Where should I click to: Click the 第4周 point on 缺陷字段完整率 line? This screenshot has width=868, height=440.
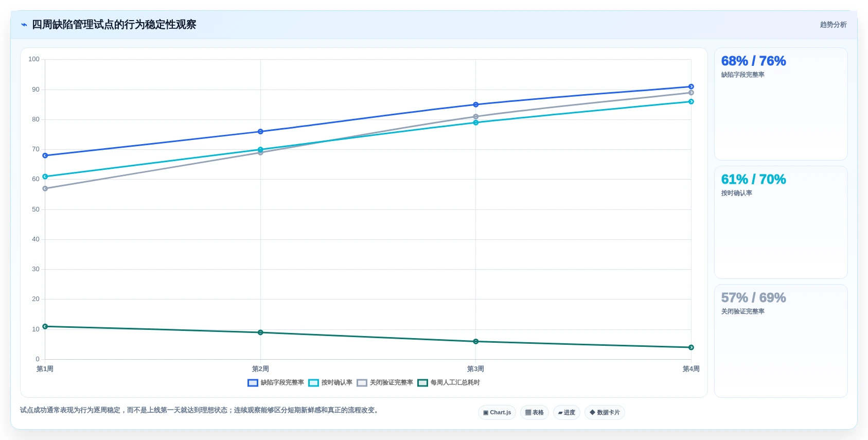coord(691,86)
